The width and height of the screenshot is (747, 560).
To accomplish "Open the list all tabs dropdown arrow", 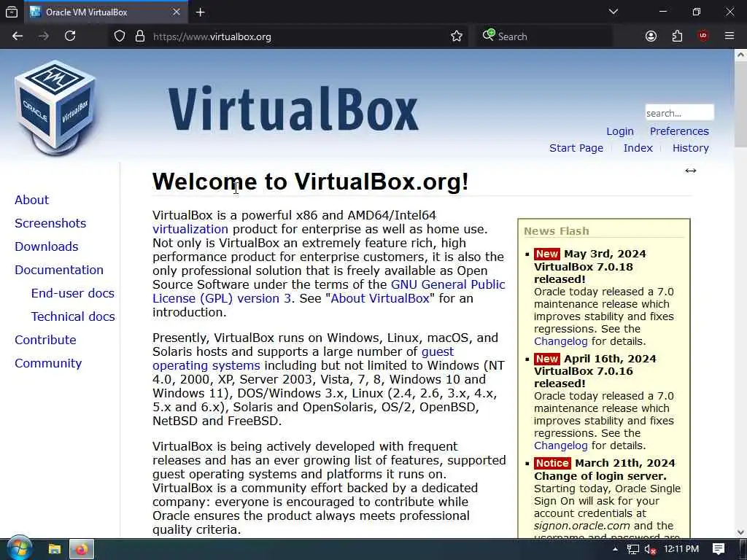I will point(613,12).
